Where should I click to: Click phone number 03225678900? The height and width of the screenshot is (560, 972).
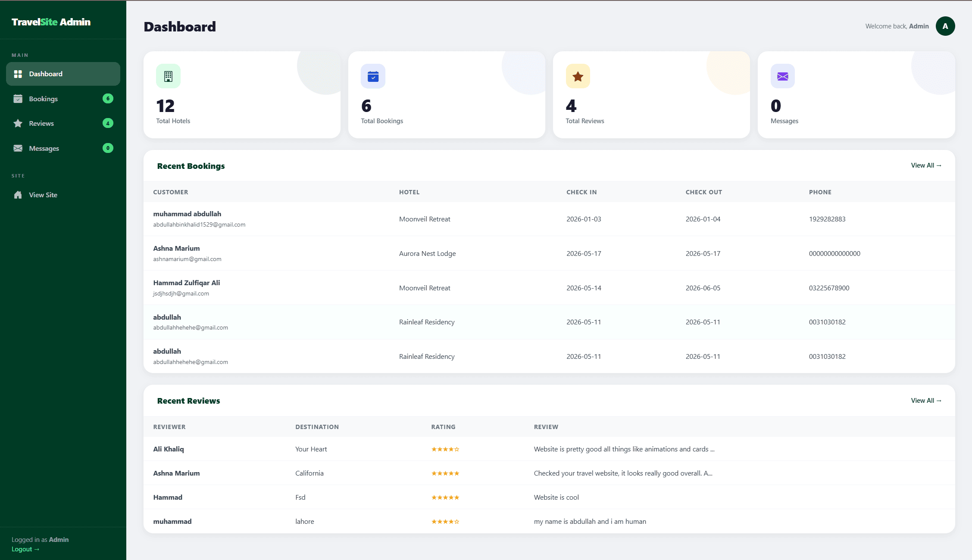click(829, 288)
